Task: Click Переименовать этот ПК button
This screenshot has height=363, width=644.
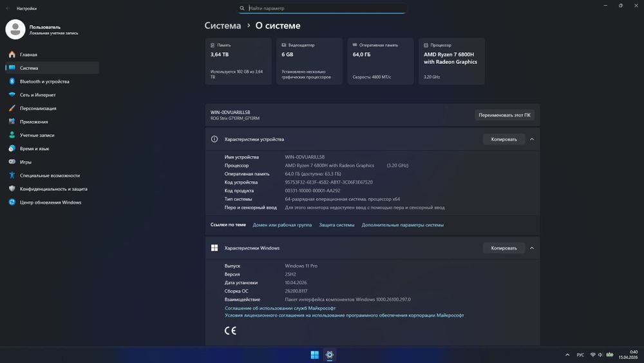Action: point(504,115)
